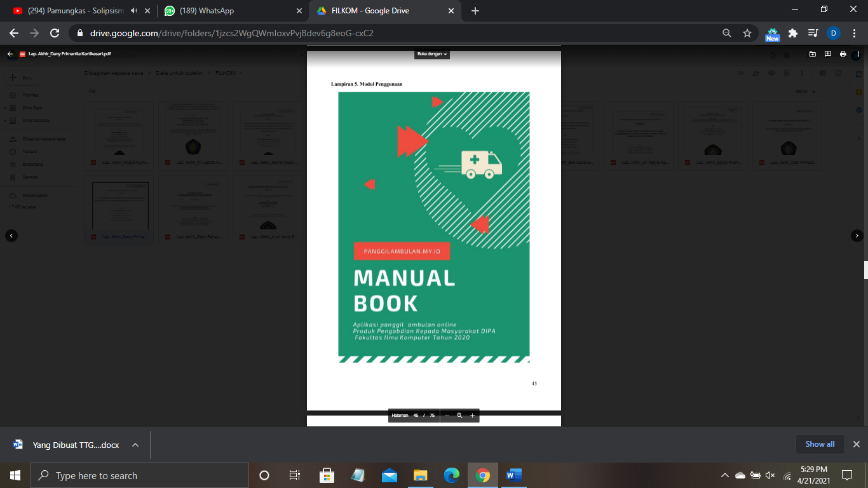
Task: Open downloaded Yang Dibuat TTG docx file
Action: [x=66, y=445]
